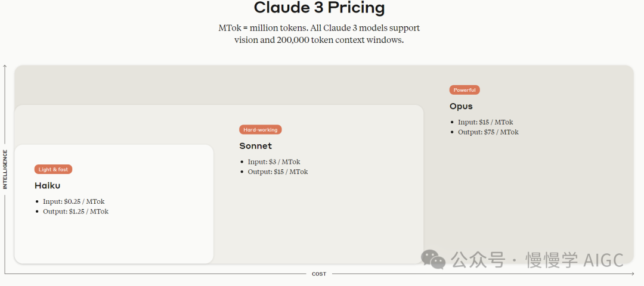The height and width of the screenshot is (286, 644).
Task: Click the "Hard-working" orange badge
Action: [x=261, y=129]
